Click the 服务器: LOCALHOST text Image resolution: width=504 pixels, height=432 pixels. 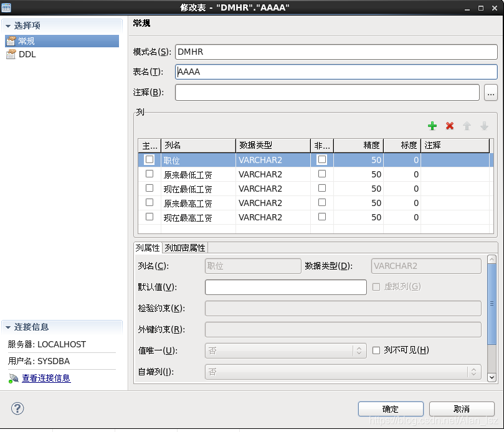click(47, 344)
